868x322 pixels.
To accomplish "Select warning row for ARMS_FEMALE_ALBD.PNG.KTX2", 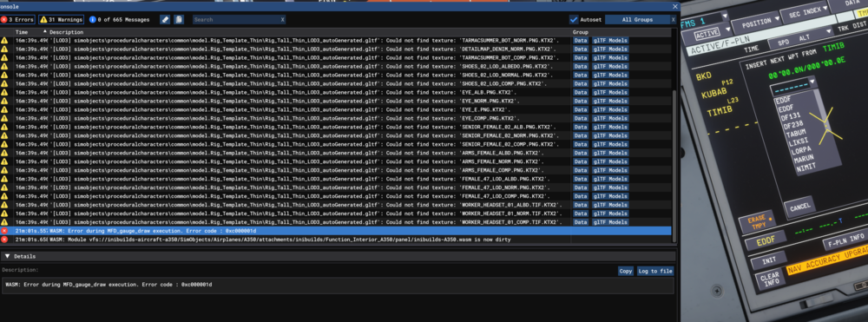I will pos(335,154).
